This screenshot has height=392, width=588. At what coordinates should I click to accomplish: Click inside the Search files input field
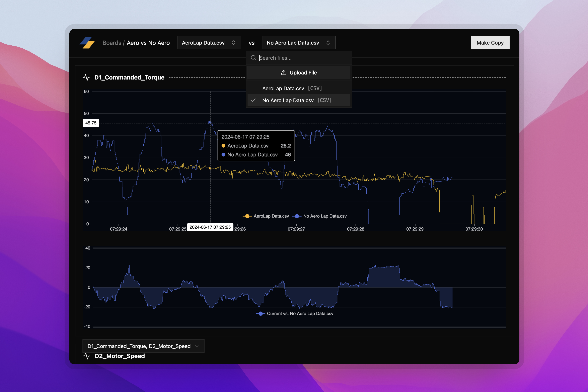[287, 57]
